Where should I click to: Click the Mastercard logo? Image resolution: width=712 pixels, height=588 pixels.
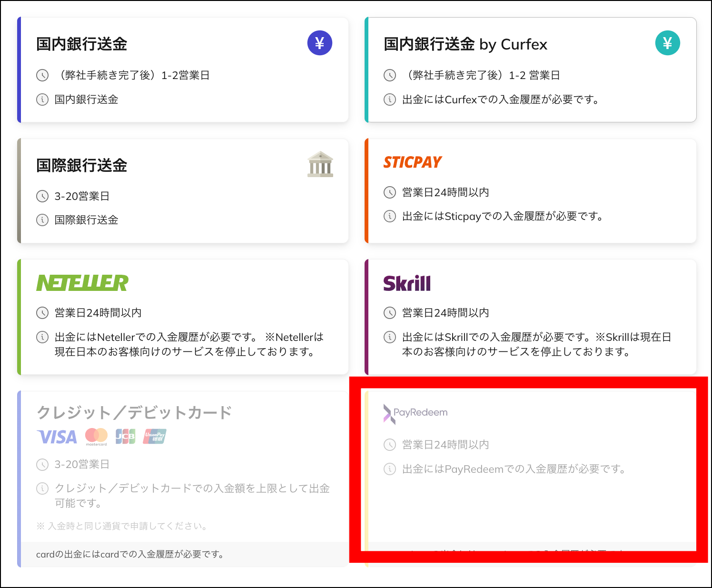click(95, 436)
